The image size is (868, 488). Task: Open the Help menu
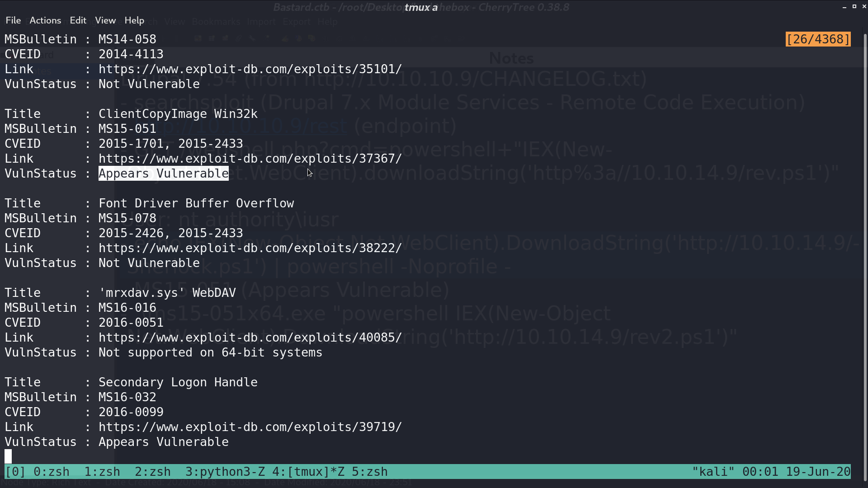(134, 20)
